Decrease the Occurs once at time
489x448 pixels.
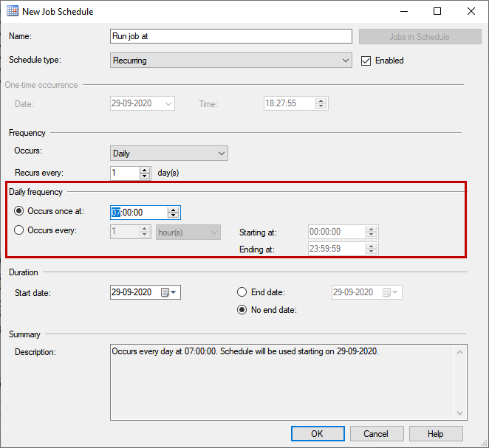[173, 216]
